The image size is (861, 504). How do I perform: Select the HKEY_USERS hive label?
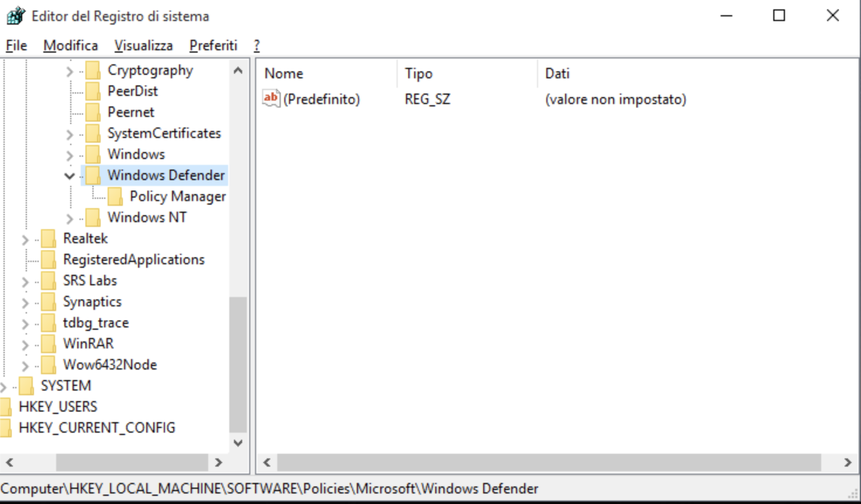(x=58, y=407)
